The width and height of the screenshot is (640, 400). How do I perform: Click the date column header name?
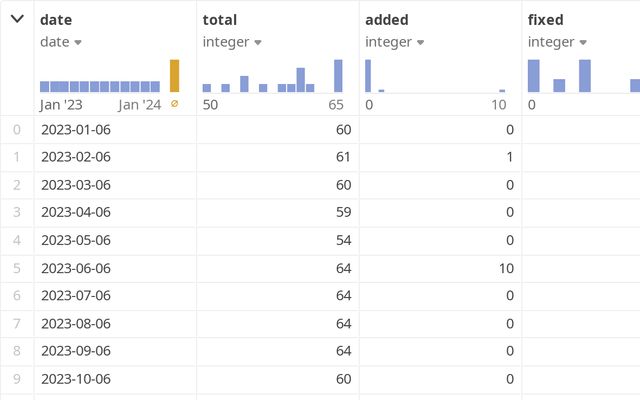[56, 19]
